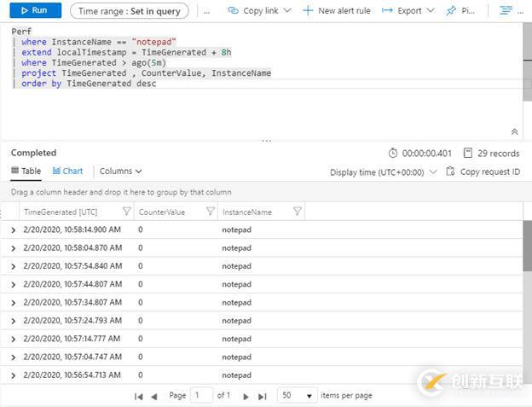Expand the 10:57:14.777 AM row
The width and height of the screenshot is (532, 407).
[x=14, y=339]
